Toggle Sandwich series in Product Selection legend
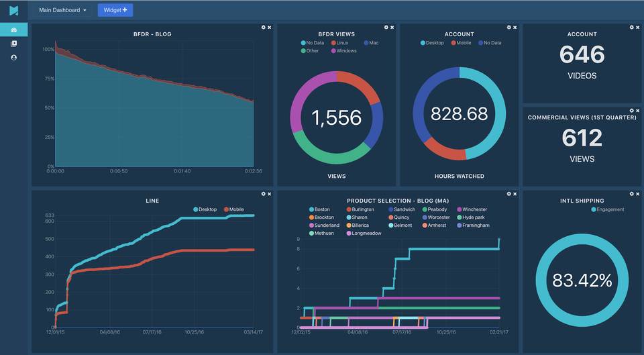 pyautogui.click(x=402, y=209)
